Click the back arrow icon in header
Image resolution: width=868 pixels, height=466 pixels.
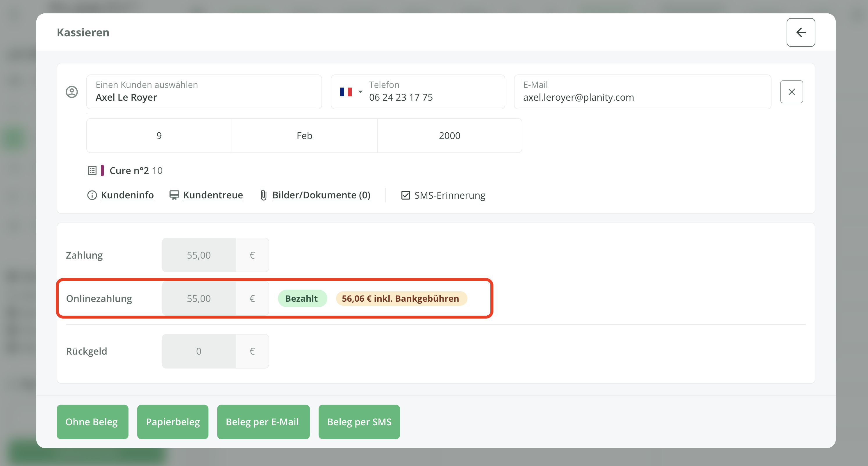[x=801, y=32]
